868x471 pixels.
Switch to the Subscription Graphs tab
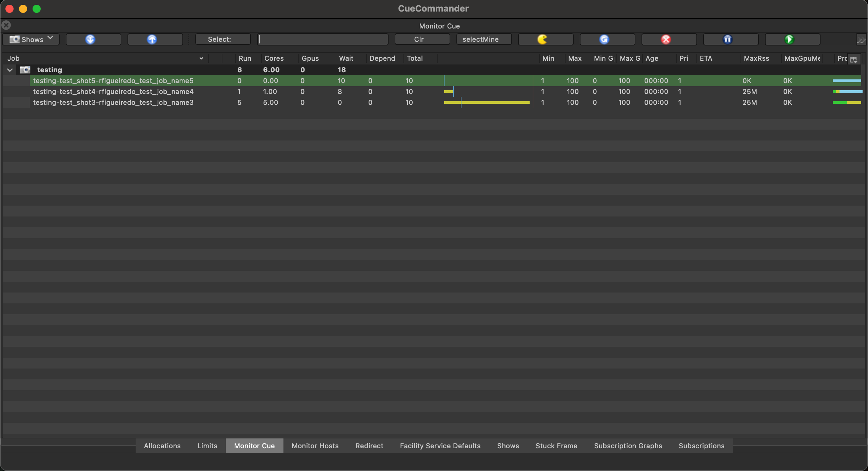pyautogui.click(x=628, y=446)
